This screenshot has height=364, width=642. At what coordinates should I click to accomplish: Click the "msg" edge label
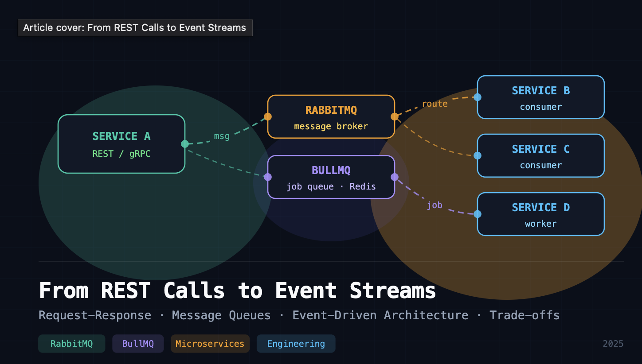pyautogui.click(x=222, y=136)
